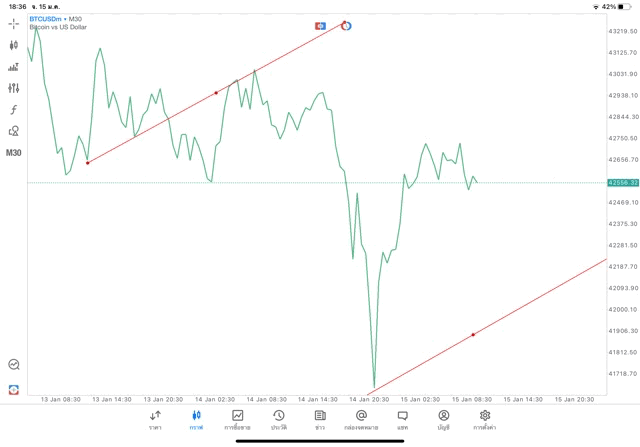
Task: Open the กล่องจดหมาย (Mailbox) tab
Action: [x=361, y=419]
